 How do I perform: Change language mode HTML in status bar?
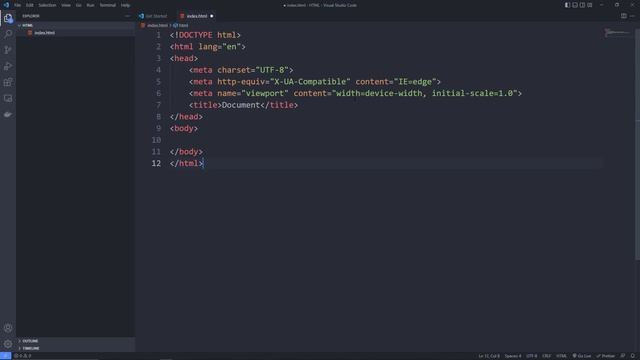[561, 356]
